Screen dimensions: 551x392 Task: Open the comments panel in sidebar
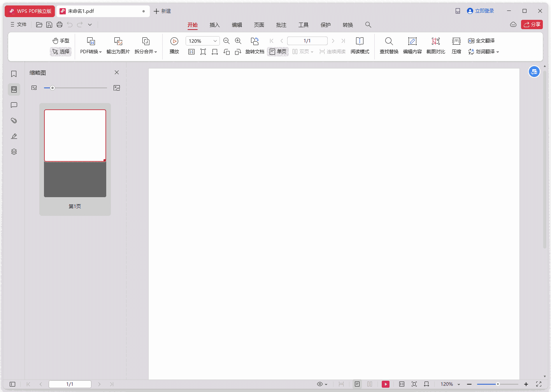click(x=14, y=105)
